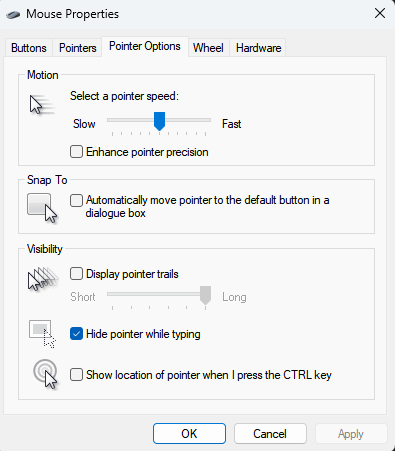Click the pointer speed slider thumb
The height and width of the screenshot is (451, 395).
tap(159, 121)
